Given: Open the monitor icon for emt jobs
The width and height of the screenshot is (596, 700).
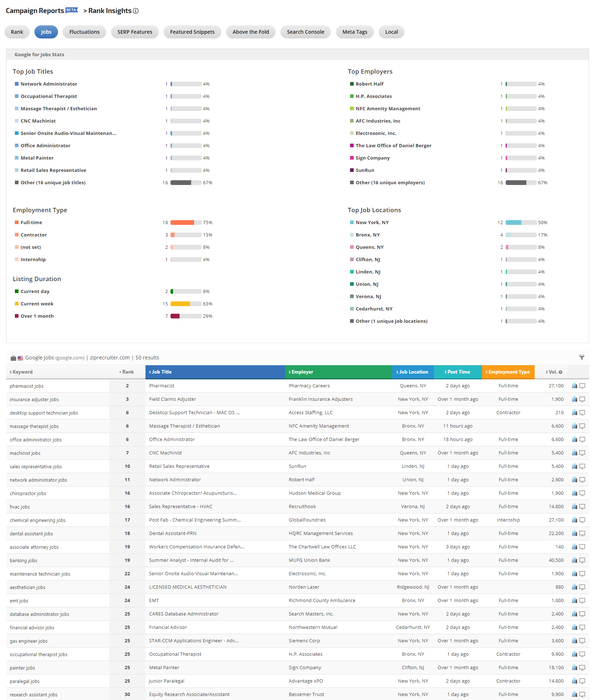Looking at the screenshot, I should (582, 600).
